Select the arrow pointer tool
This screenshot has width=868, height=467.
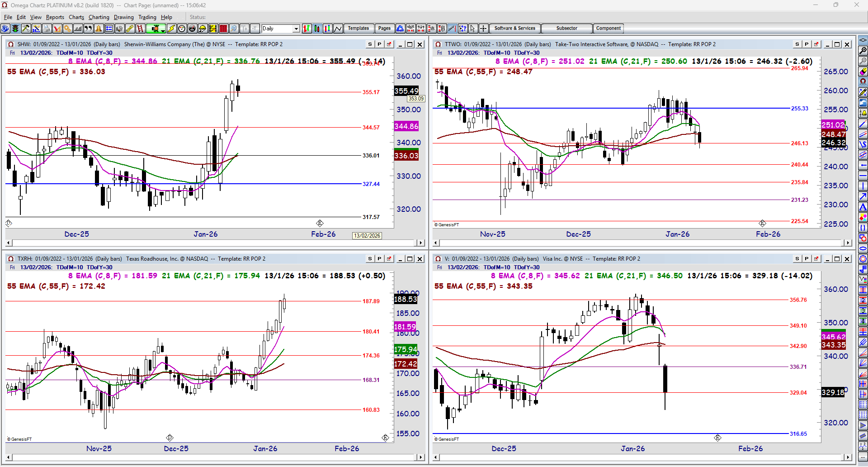point(473,29)
